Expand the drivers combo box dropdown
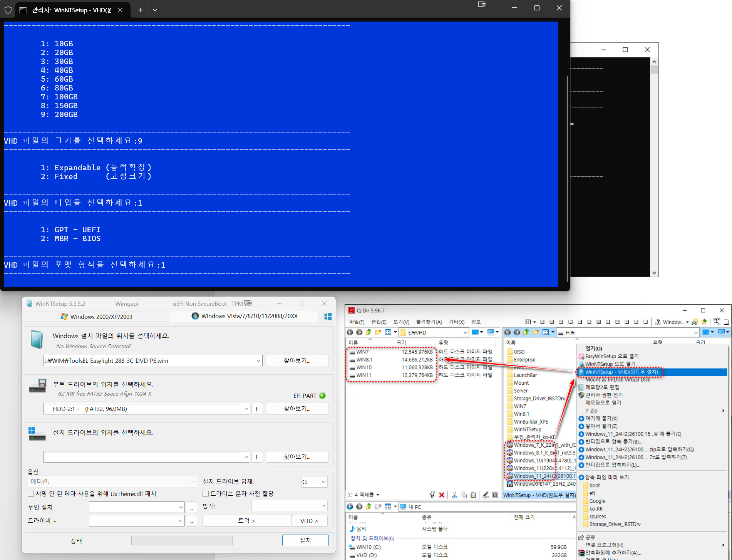Screen dimensions: 732x560 pos(181,521)
